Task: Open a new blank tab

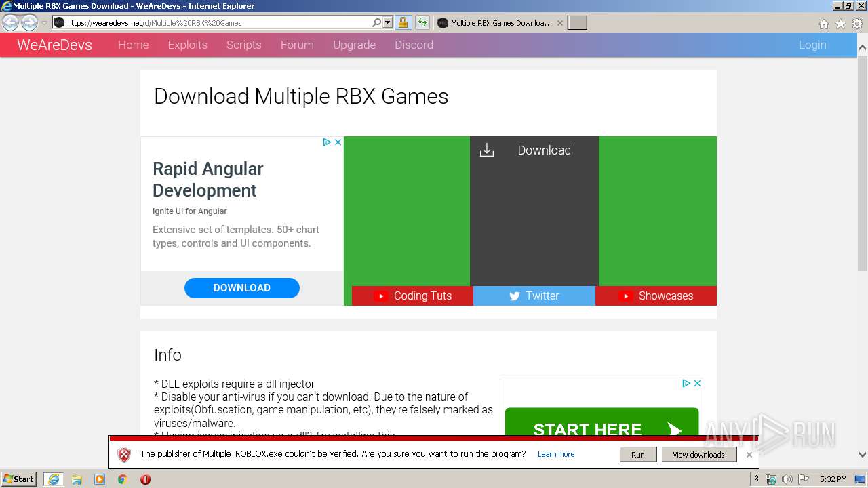Action: click(577, 22)
